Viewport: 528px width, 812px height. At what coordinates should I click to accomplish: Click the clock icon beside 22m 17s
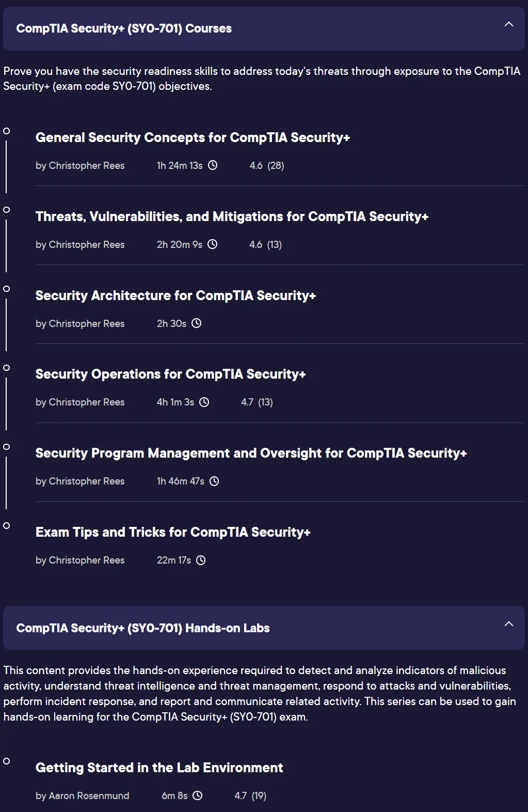(x=201, y=560)
